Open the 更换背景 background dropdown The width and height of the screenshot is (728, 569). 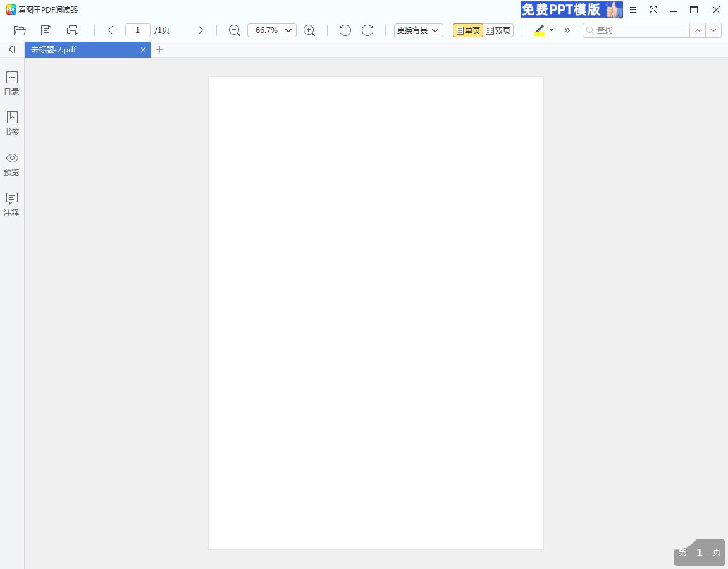point(418,30)
